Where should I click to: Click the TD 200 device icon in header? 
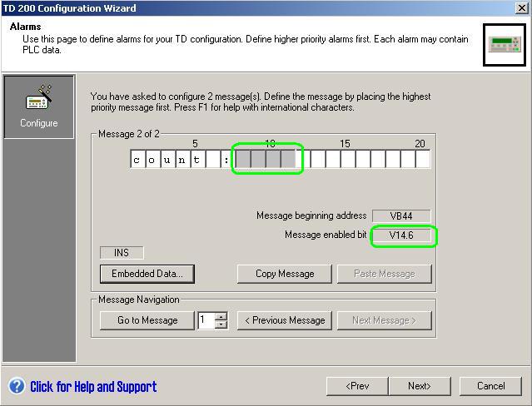pyautogui.click(x=505, y=45)
